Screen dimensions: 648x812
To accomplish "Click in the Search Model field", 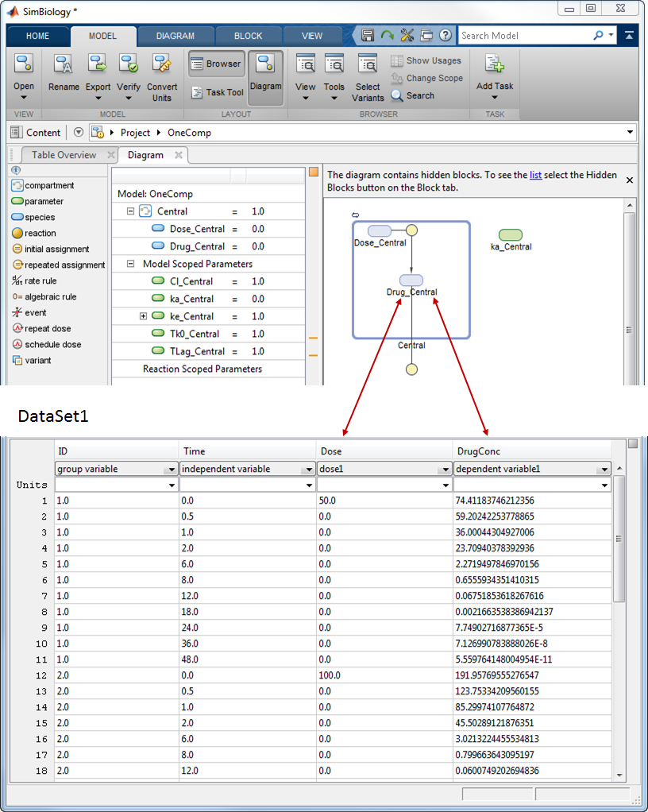I will point(524,35).
